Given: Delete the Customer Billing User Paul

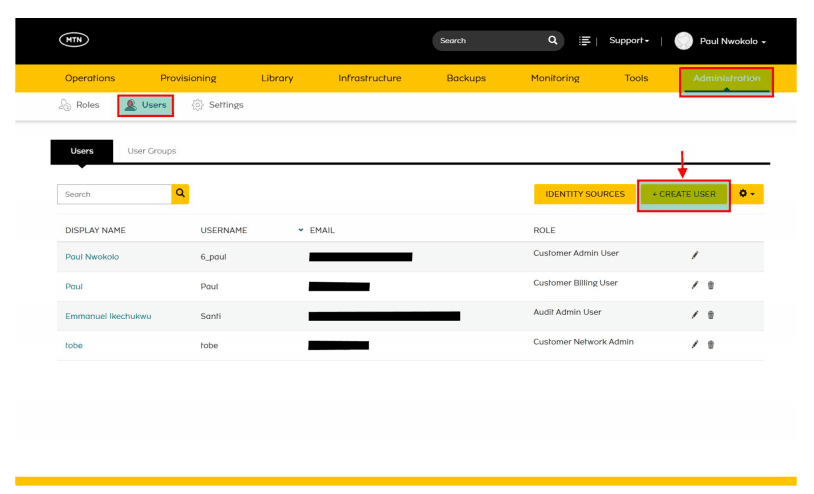Looking at the screenshot, I should (x=711, y=285).
